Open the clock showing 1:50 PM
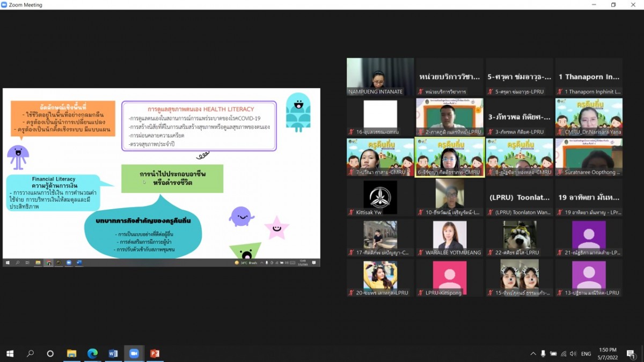This screenshot has width=644, height=362. [x=608, y=353]
